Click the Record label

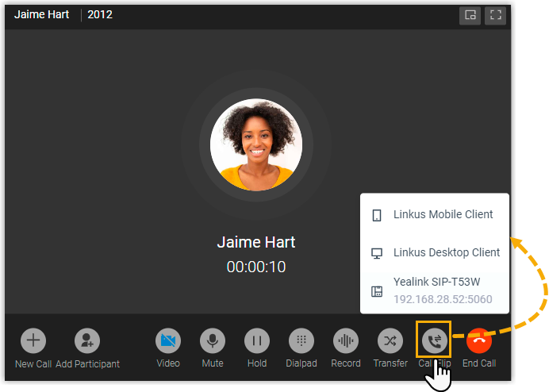(x=346, y=363)
